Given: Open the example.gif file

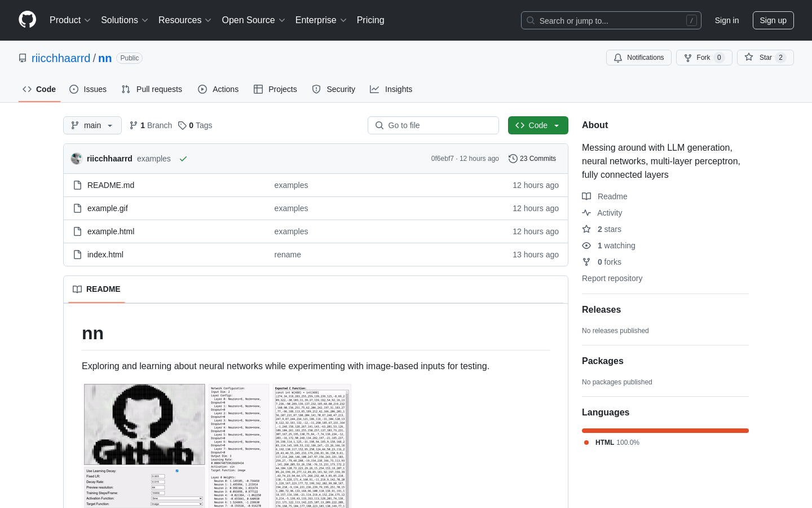Looking at the screenshot, I should (108, 208).
